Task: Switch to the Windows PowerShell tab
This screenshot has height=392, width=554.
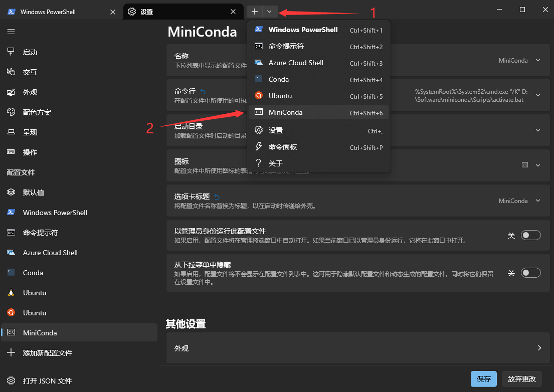Action: pyautogui.click(x=61, y=12)
